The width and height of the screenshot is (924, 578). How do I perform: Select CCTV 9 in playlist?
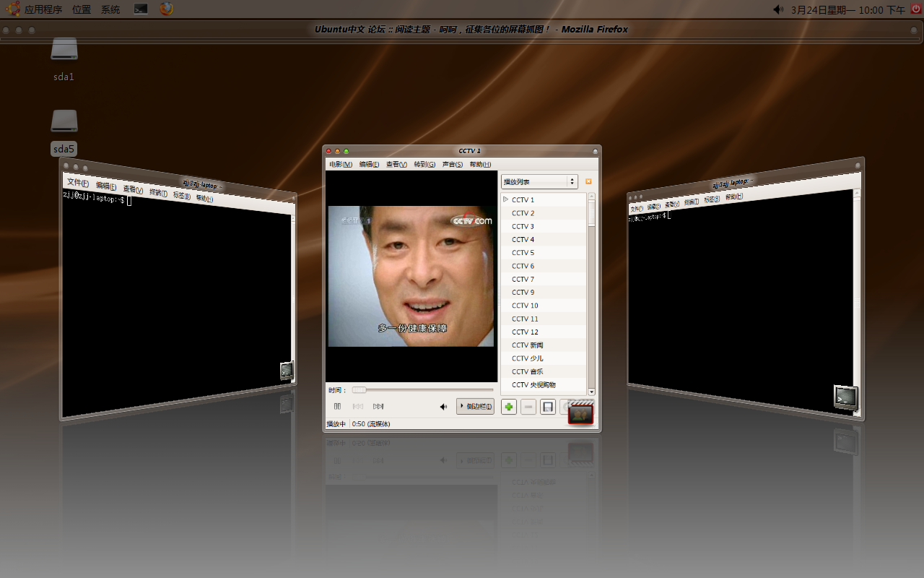pyautogui.click(x=544, y=292)
